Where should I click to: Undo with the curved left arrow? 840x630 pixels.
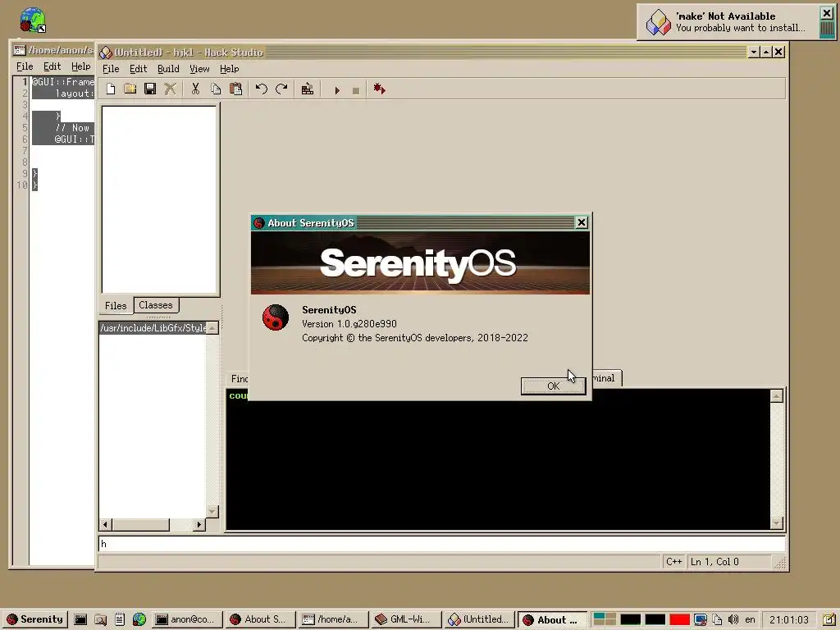pos(262,89)
